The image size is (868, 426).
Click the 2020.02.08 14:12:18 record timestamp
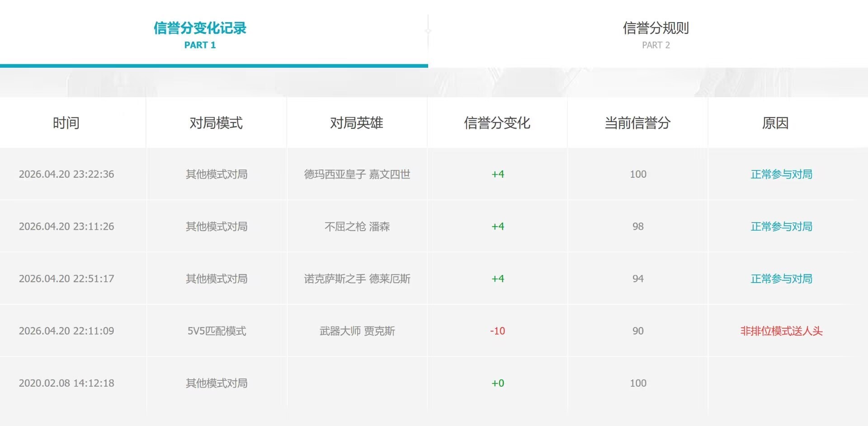[x=66, y=383]
